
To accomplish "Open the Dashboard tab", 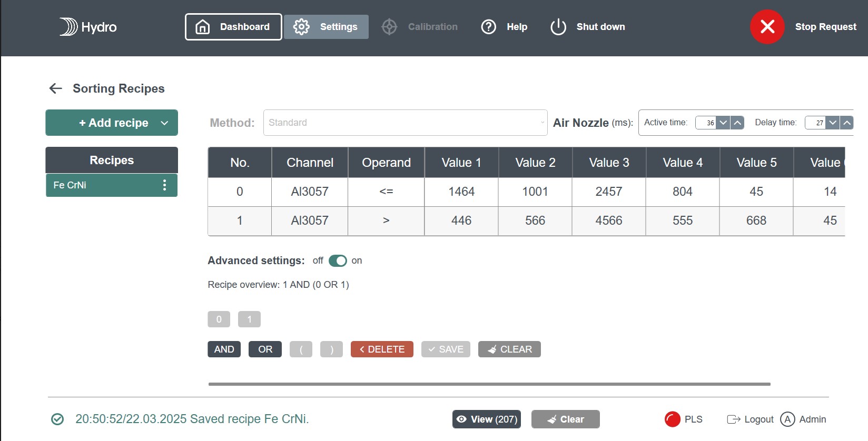I will pos(233,27).
